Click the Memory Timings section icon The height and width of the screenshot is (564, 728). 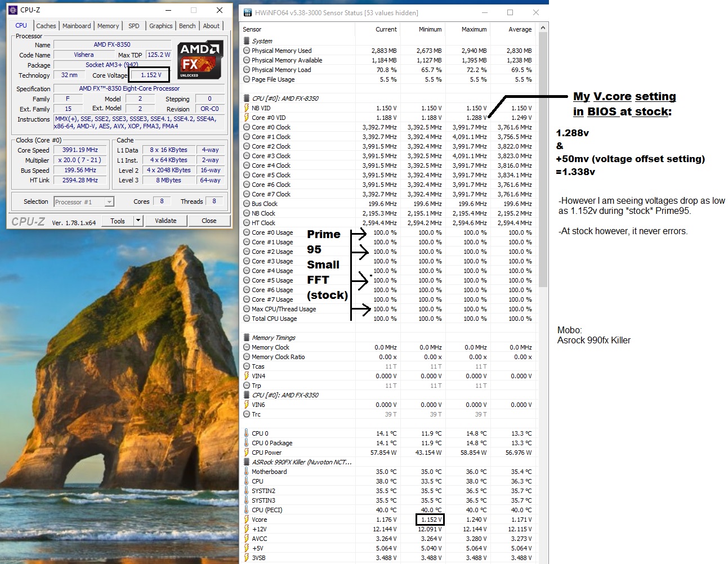[247, 338]
